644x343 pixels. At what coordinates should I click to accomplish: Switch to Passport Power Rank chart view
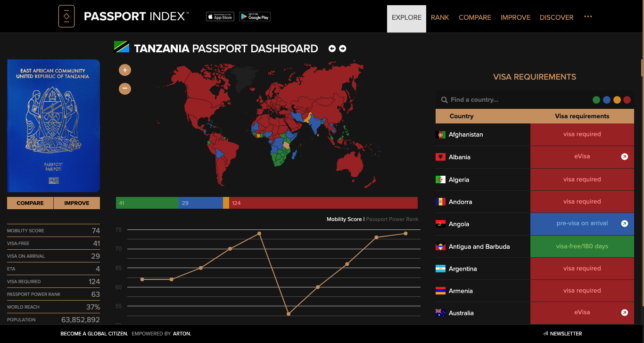pos(392,219)
